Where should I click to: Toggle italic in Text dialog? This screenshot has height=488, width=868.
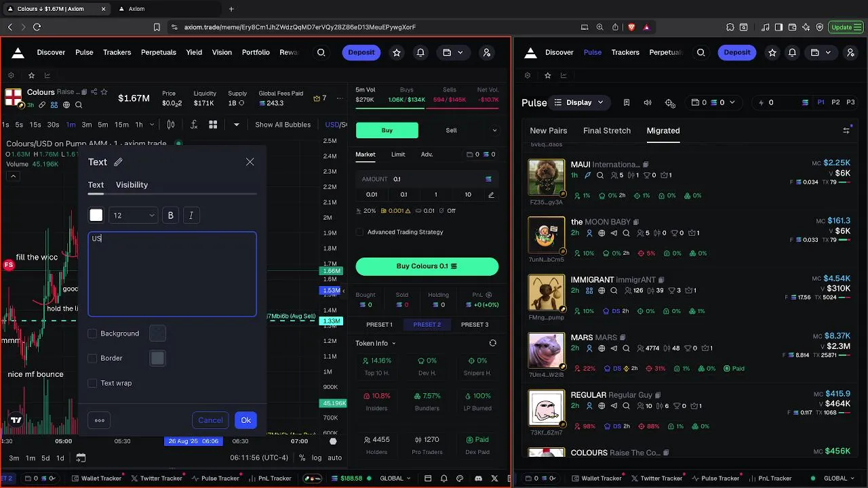[191, 215]
